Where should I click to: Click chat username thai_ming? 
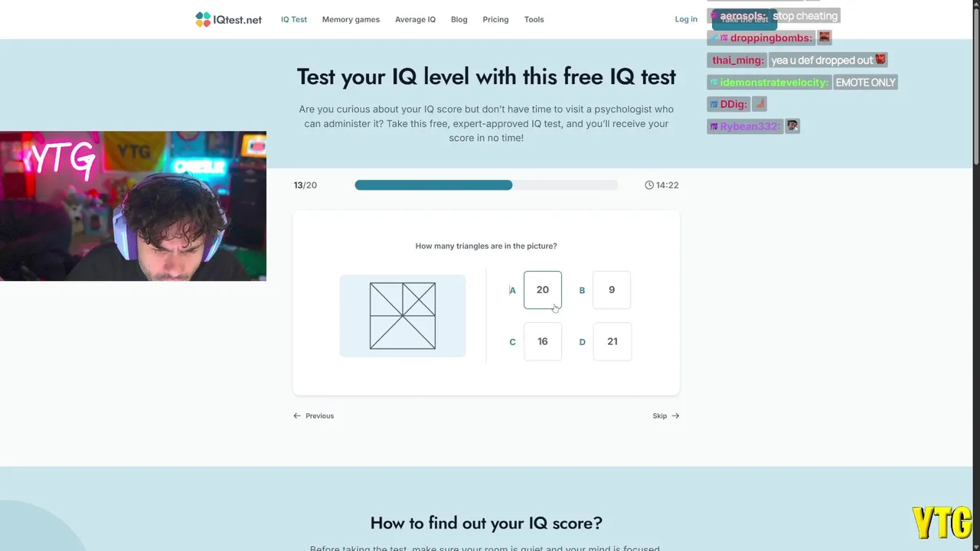pyautogui.click(x=737, y=60)
